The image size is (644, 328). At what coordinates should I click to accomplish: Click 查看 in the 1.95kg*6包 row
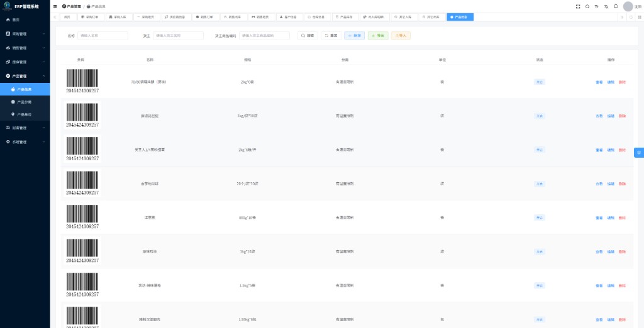pos(599,320)
